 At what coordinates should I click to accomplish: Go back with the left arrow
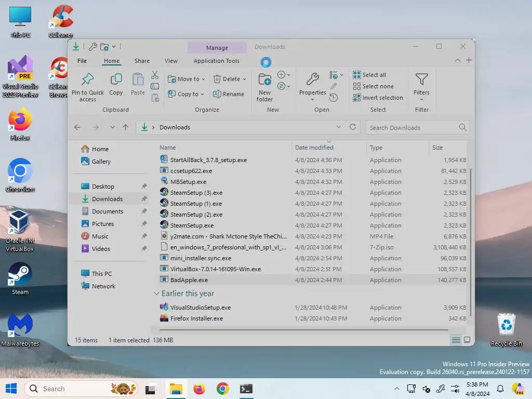(77, 127)
